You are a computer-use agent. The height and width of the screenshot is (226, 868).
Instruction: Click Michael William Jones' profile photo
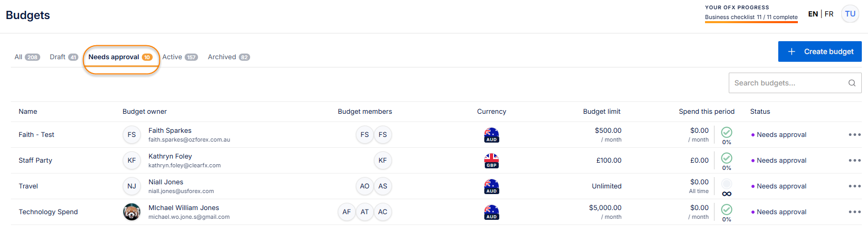132,212
